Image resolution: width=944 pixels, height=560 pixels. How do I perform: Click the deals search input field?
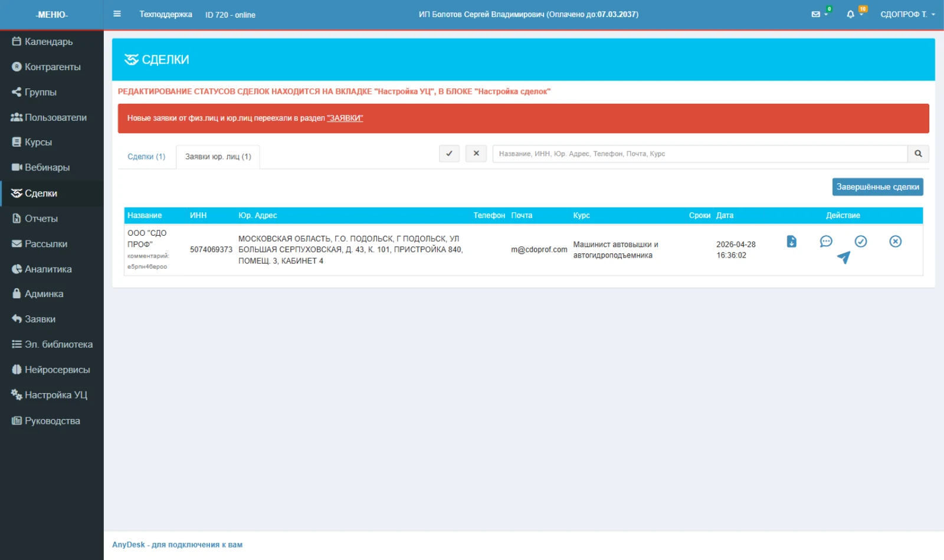pyautogui.click(x=700, y=154)
